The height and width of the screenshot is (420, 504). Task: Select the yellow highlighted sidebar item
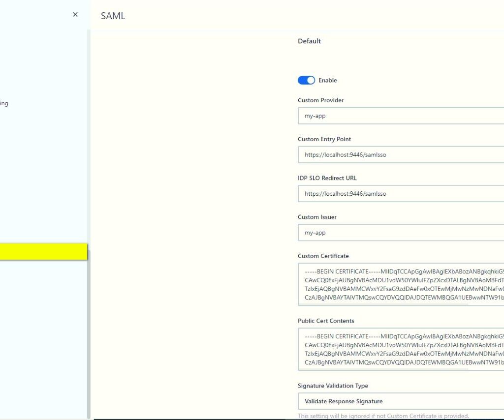pyautogui.click(x=43, y=252)
